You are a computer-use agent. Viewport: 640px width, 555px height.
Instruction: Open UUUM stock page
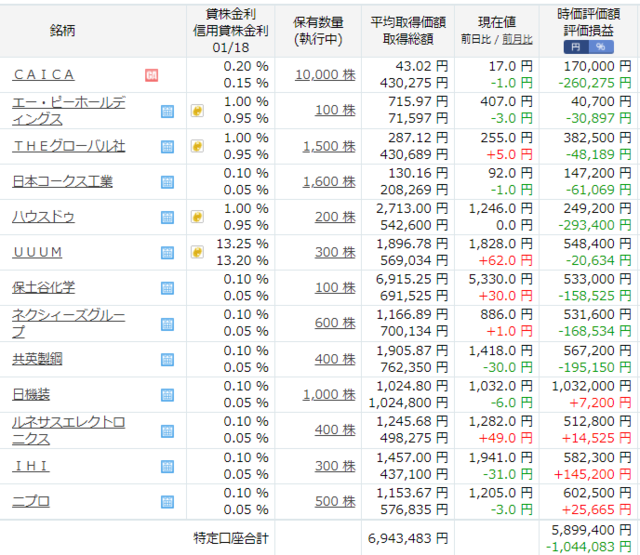pyautogui.click(x=38, y=252)
